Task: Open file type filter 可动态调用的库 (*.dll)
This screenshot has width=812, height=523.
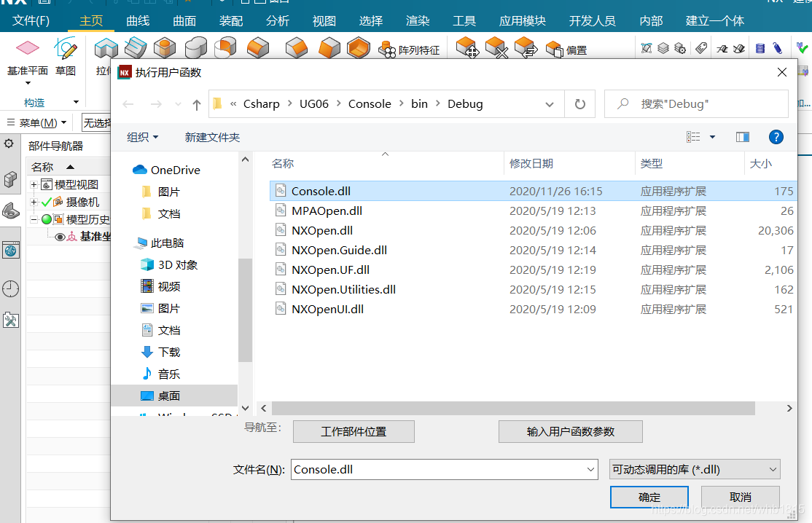Action: (x=695, y=470)
